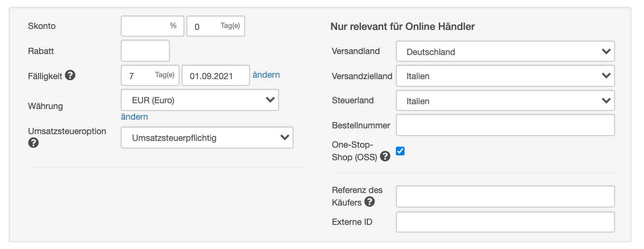Follow the ändern link below Währung
644x249 pixels.
(135, 117)
